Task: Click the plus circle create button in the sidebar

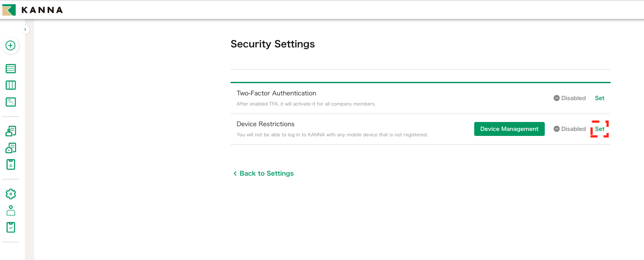Action: 11,46
